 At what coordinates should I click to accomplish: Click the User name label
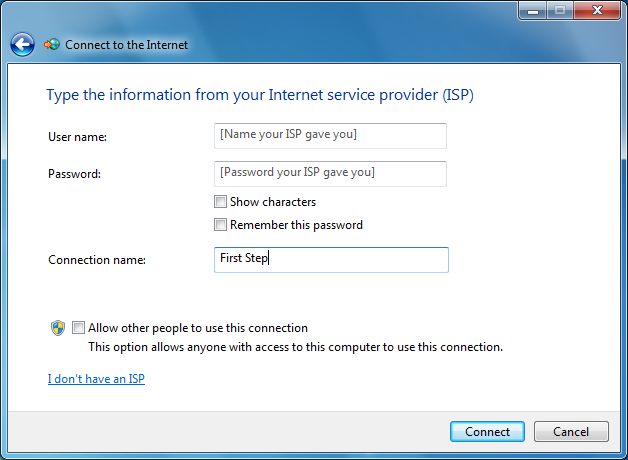[77, 136]
